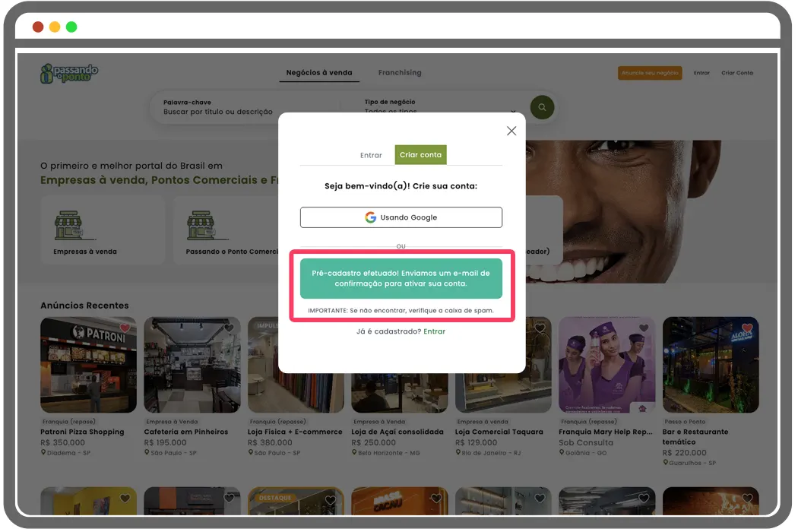Toggle heart on Bar e Restaurante temático

tap(747, 328)
